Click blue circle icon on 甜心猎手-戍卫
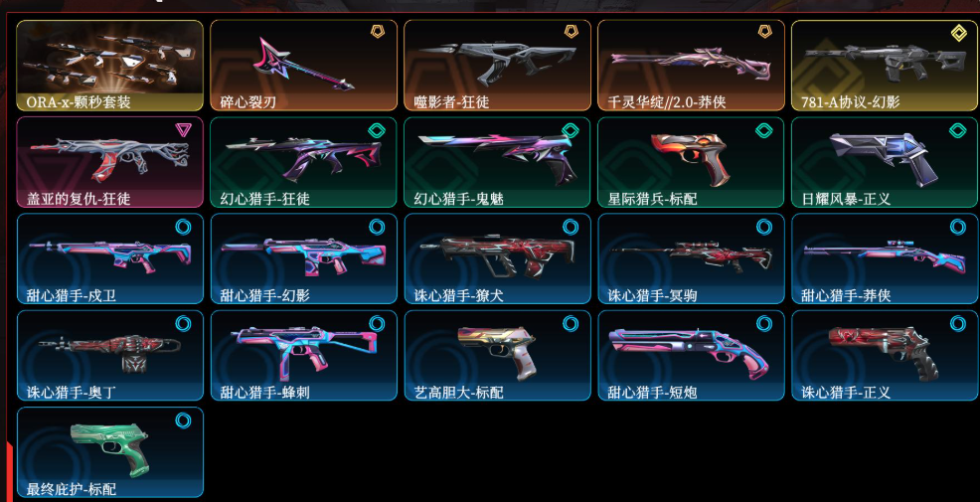Image resolution: width=980 pixels, height=502 pixels. [183, 227]
